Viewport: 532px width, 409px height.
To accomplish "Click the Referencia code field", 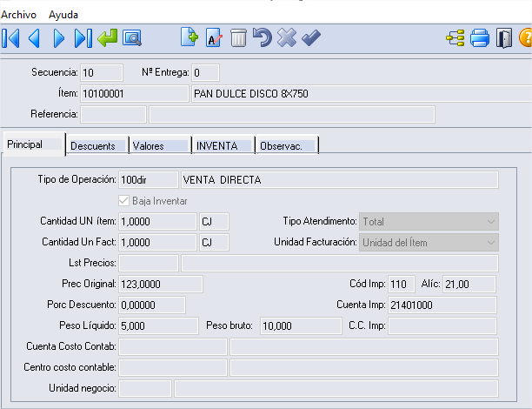I will 113,114.
